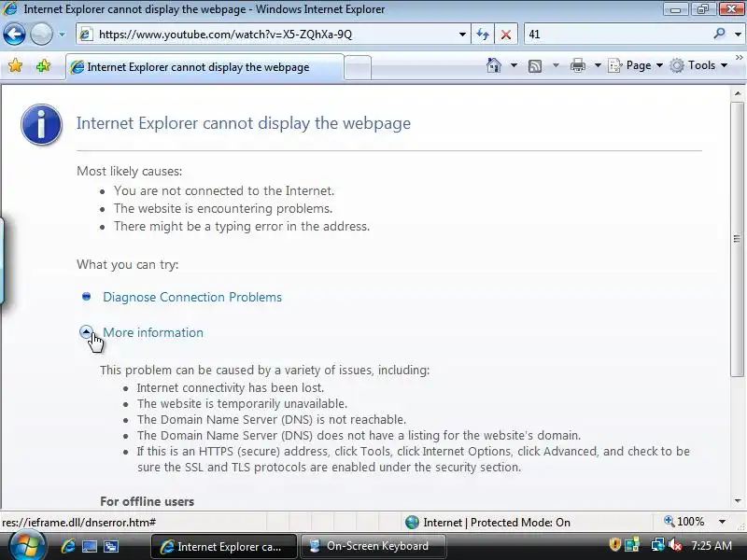
Task: Click the 7:25 AM clock
Action: tap(712, 545)
